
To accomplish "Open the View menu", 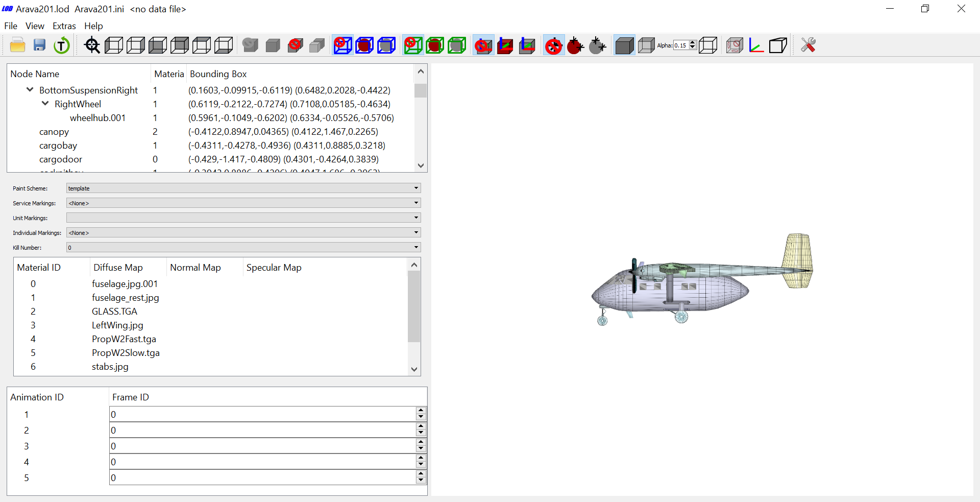I will tap(35, 26).
